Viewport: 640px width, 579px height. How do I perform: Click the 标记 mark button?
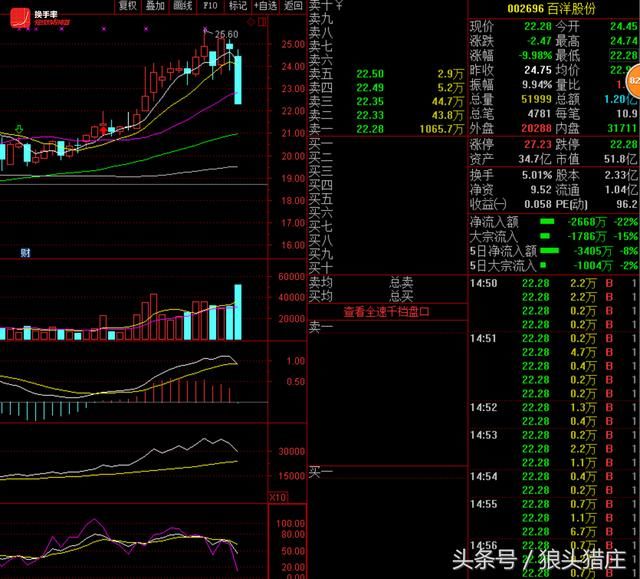pos(238,6)
